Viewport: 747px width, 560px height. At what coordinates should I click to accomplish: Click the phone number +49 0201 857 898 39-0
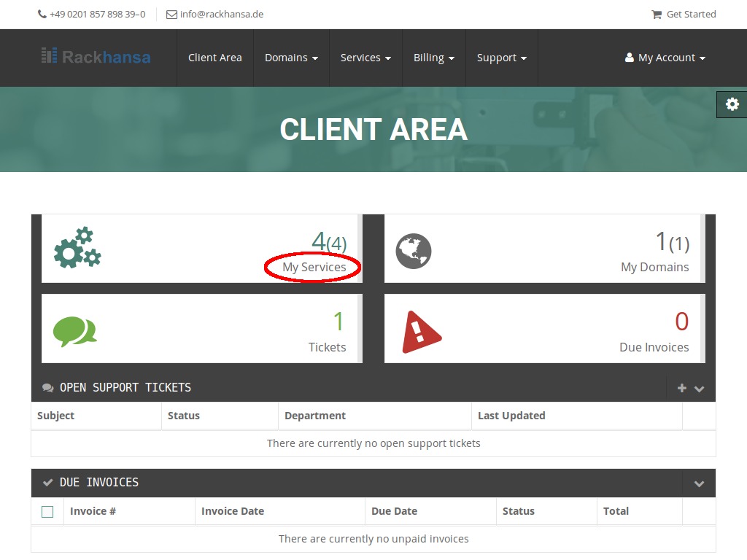(98, 15)
